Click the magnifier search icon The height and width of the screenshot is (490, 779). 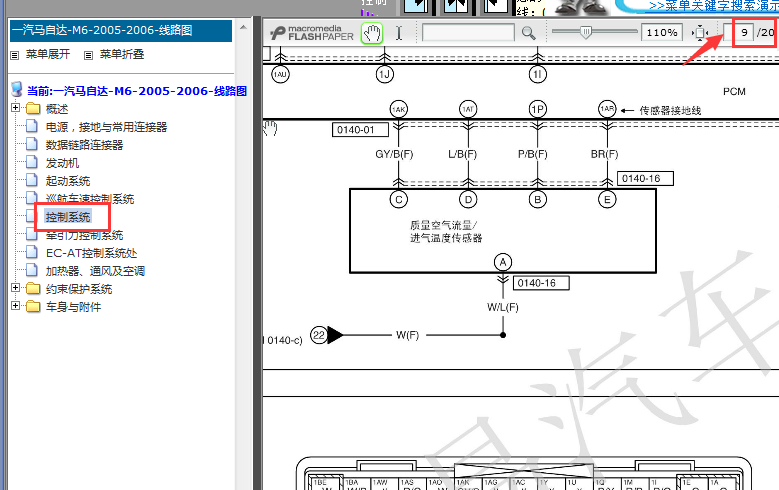(529, 33)
